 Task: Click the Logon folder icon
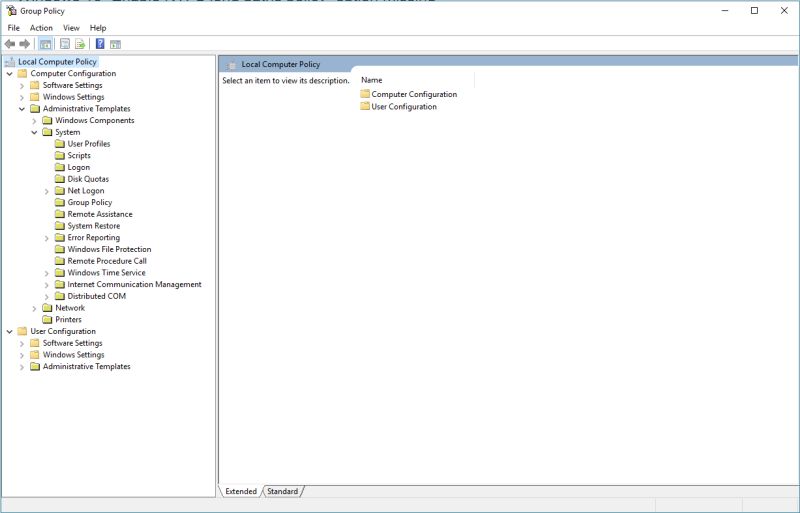pyautogui.click(x=60, y=167)
